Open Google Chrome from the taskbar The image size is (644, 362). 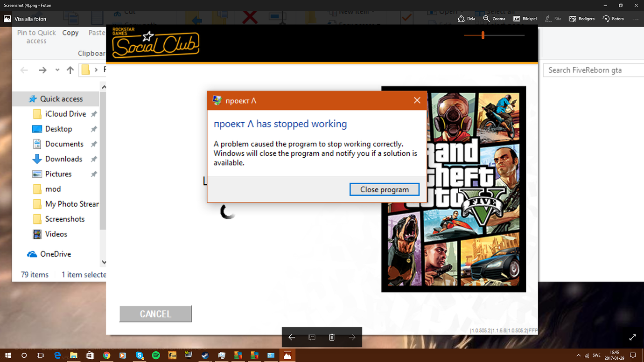tap(106, 355)
